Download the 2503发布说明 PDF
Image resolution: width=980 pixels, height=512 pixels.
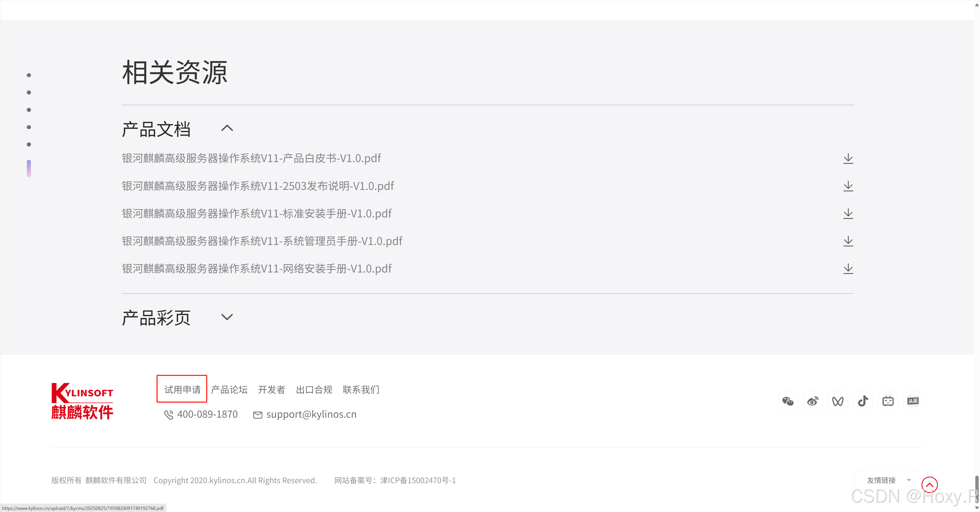coord(848,186)
